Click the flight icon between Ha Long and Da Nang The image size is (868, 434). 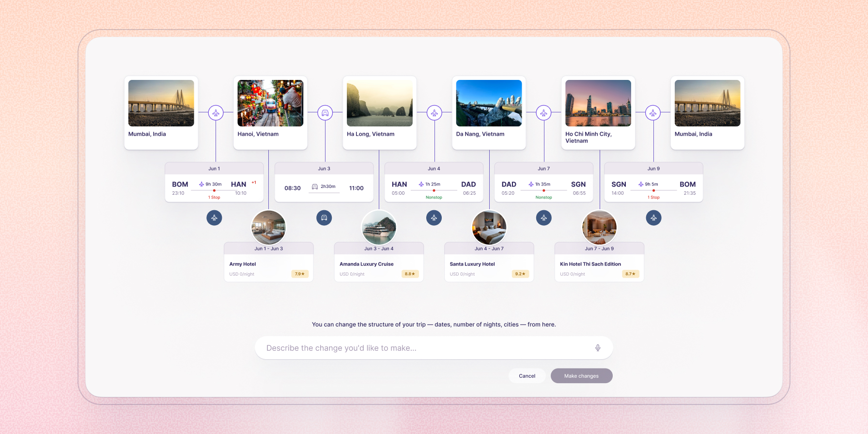(434, 113)
